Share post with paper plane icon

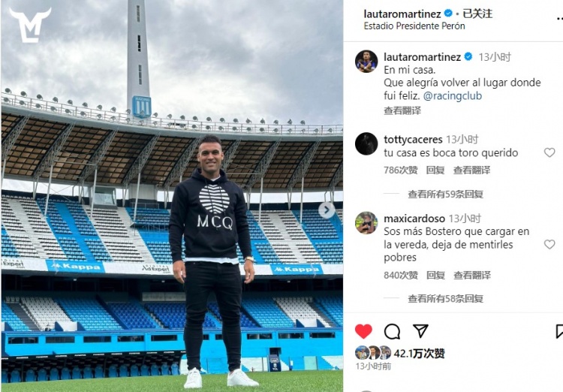(420, 330)
